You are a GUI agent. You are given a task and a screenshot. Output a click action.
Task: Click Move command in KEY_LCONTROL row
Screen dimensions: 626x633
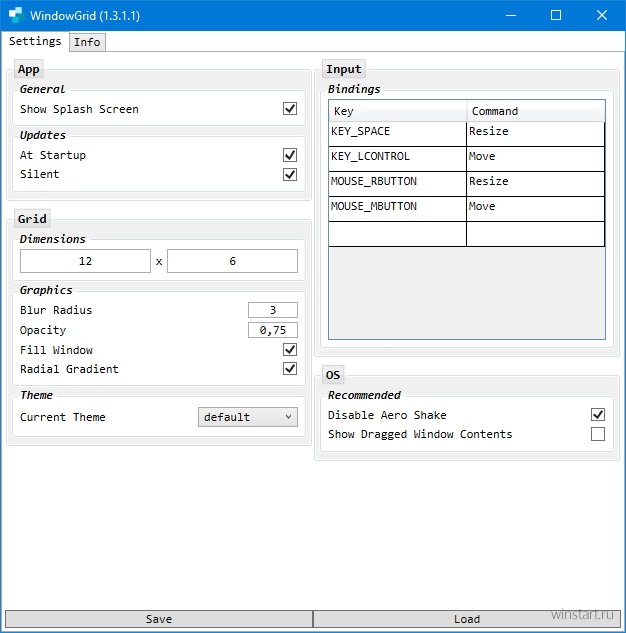pos(536,159)
